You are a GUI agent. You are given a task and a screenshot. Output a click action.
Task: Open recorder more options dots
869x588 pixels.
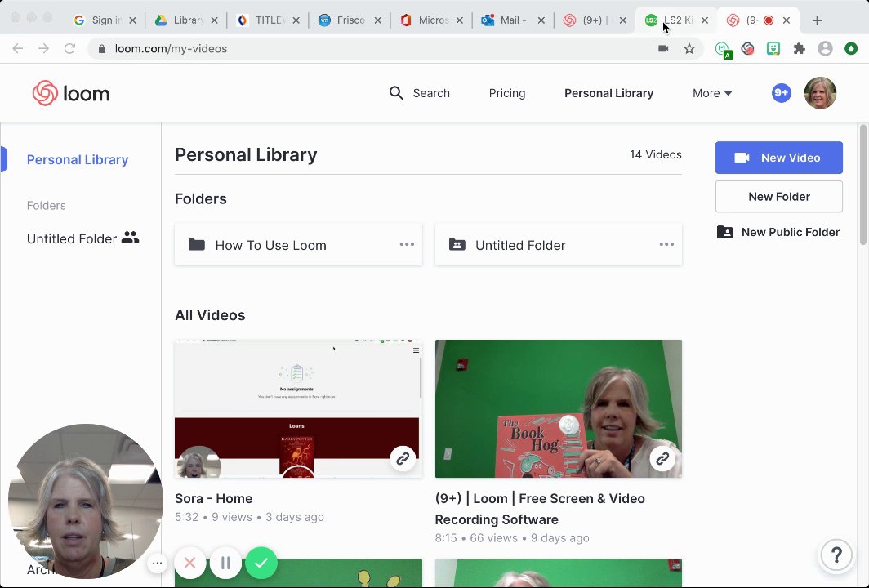click(158, 563)
